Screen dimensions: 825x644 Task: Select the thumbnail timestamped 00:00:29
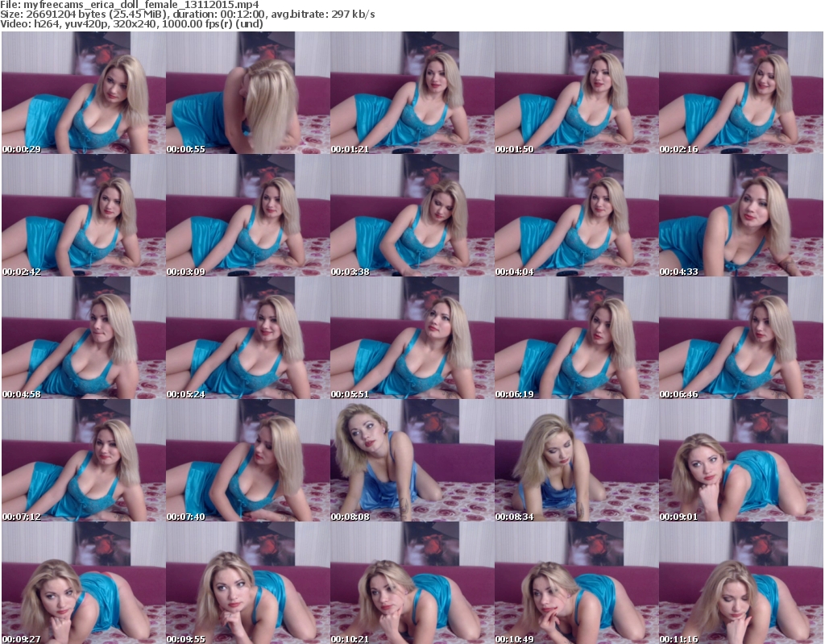click(x=84, y=93)
